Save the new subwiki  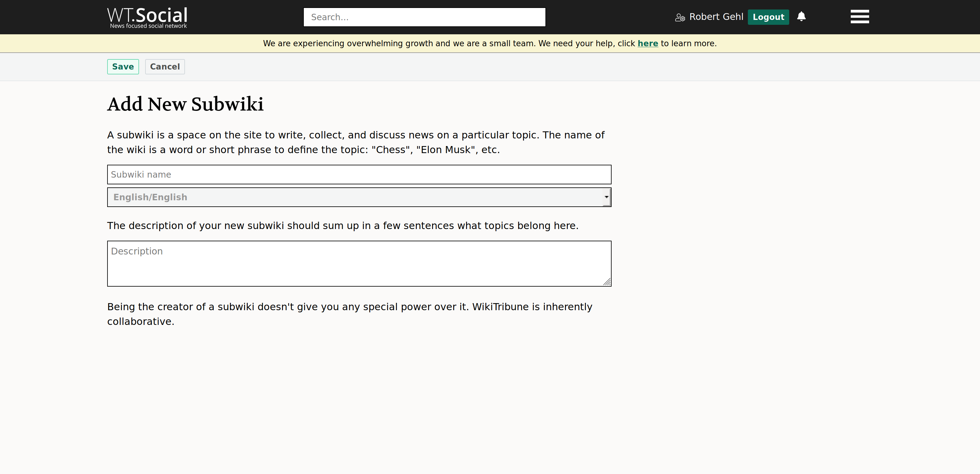[123, 66]
